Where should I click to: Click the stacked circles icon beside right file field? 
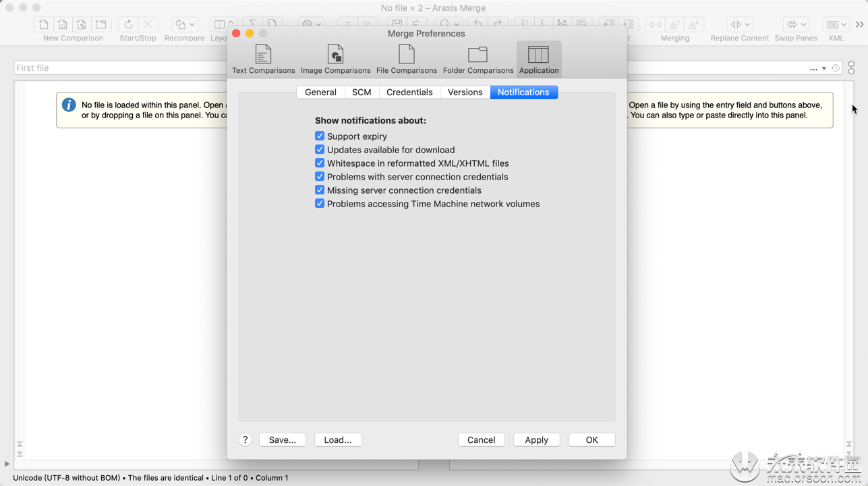pos(851,67)
